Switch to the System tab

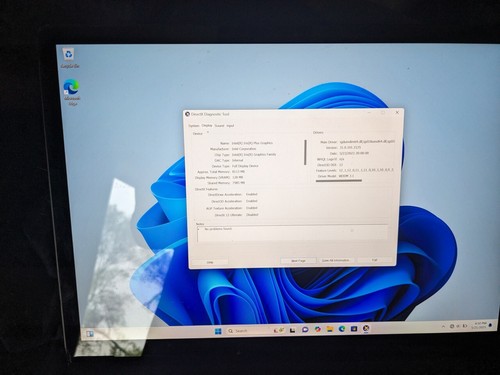point(194,126)
